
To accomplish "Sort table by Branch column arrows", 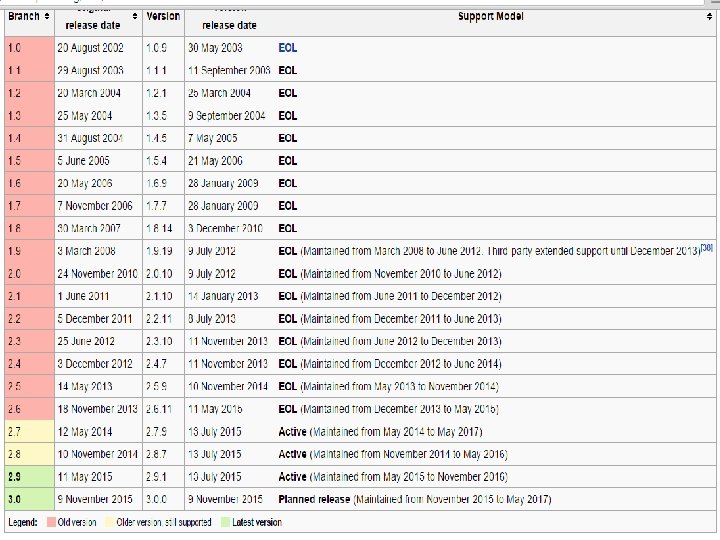I will point(47,17).
